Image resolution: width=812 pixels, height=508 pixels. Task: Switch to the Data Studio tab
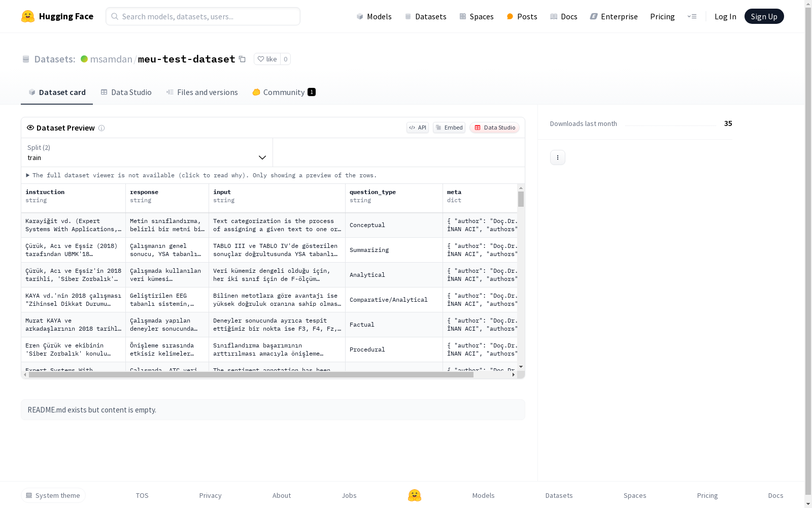pyautogui.click(x=126, y=92)
